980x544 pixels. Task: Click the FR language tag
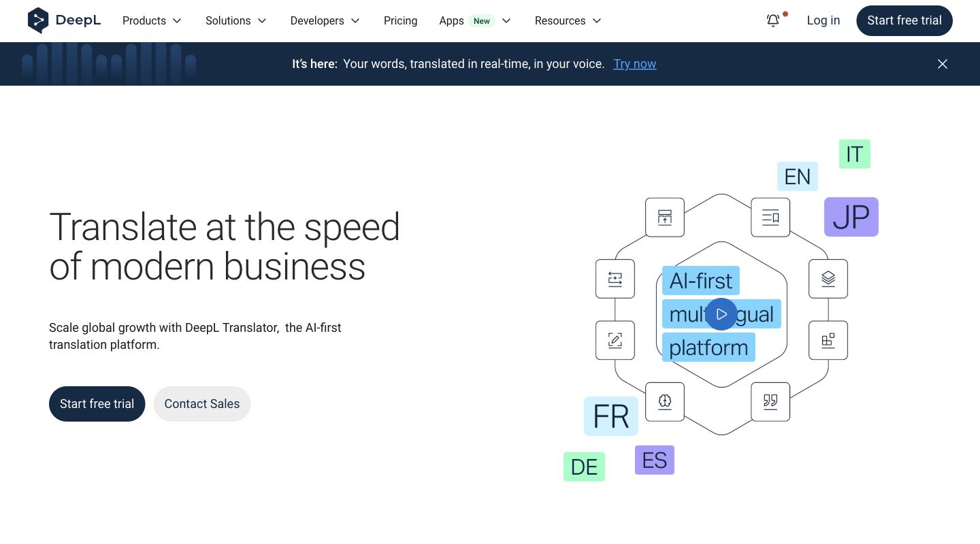(611, 416)
